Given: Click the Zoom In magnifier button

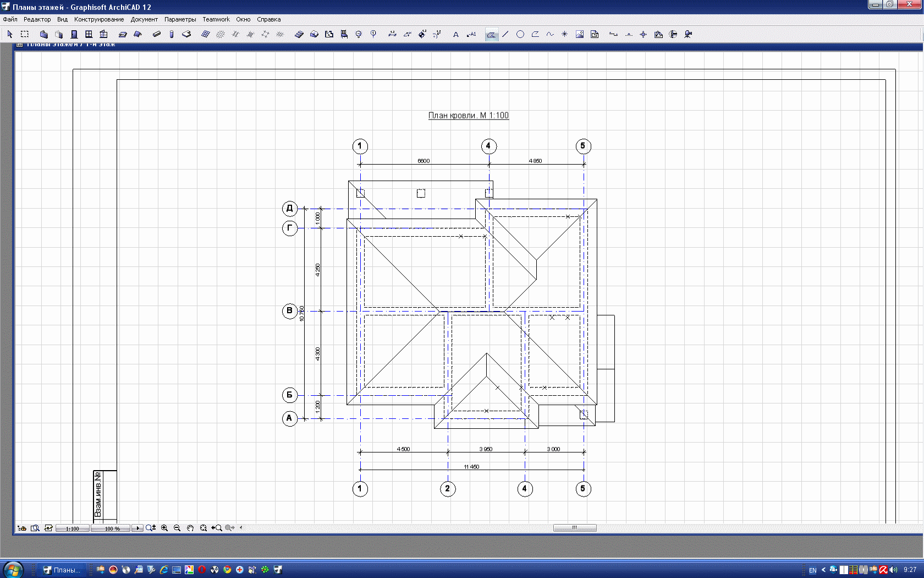Looking at the screenshot, I should point(164,528).
